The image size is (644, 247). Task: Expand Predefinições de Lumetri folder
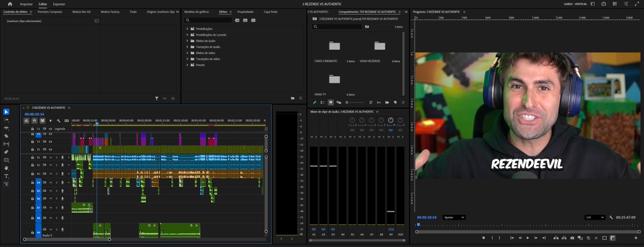click(187, 34)
